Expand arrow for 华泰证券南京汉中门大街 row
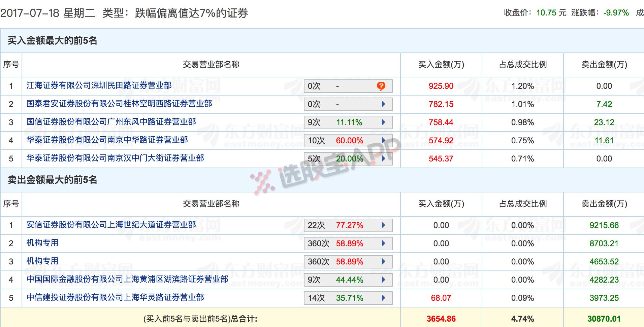644x327 pixels. click(x=383, y=159)
